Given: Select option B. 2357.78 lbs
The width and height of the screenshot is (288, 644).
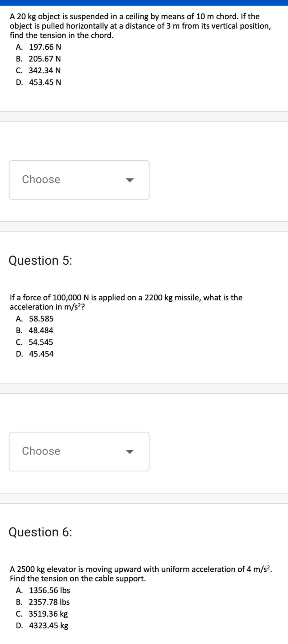Looking at the screenshot, I should (43, 602).
